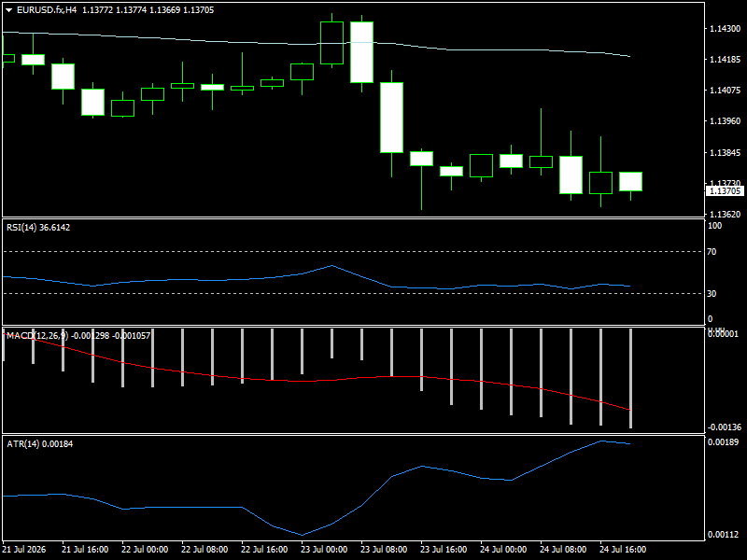The height and width of the screenshot is (560, 747).
Task: Click the ATR 0.00189 scale label
Action: (723, 441)
